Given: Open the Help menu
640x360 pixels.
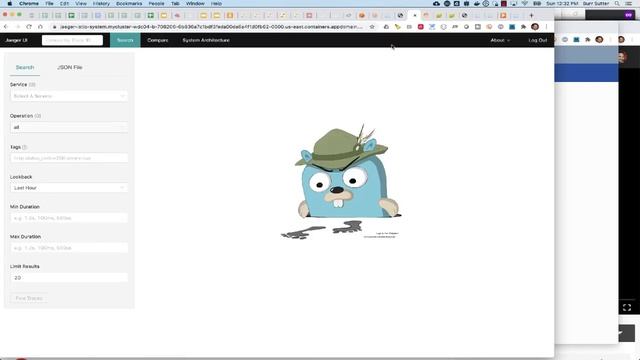Looking at the screenshot, I should (216, 3).
